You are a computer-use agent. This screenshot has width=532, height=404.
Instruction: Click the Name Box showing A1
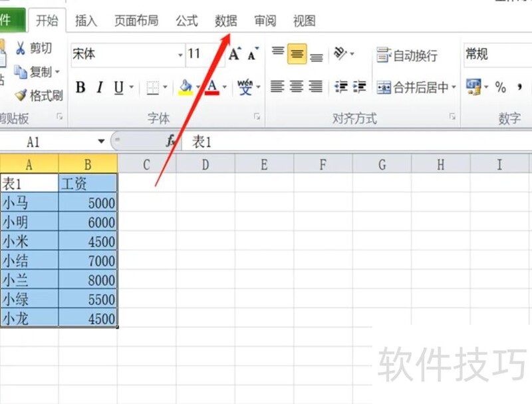click(x=47, y=141)
